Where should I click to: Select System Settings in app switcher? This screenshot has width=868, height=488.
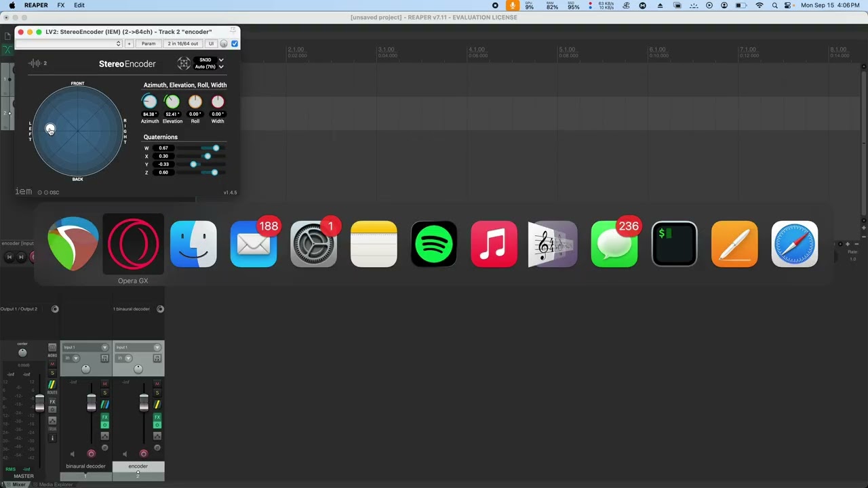(x=313, y=244)
